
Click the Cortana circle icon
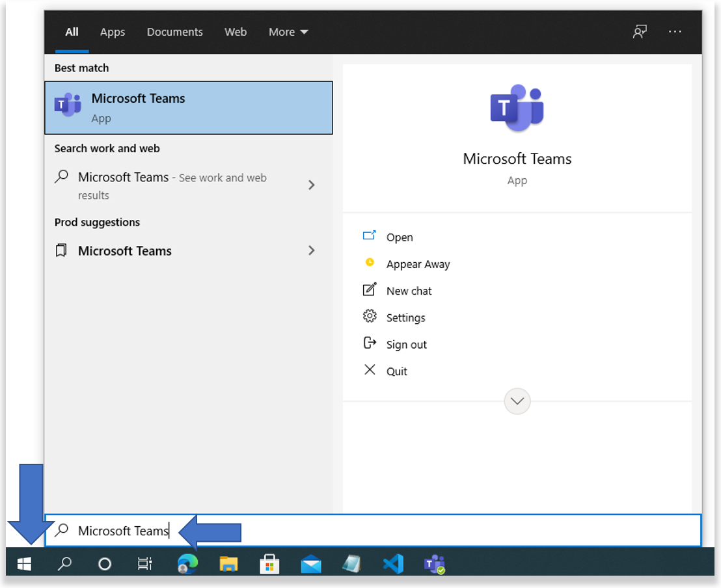click(105, 564)
